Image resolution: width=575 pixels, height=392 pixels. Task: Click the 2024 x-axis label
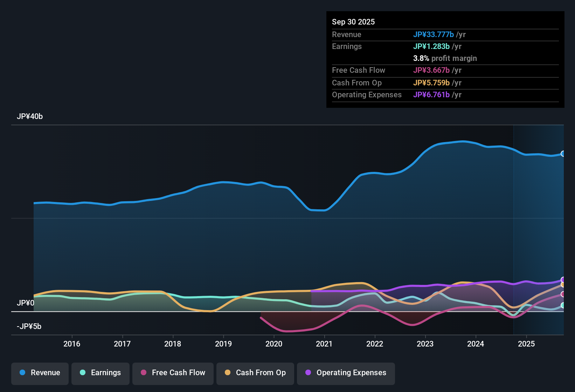(x=476, y=344)
